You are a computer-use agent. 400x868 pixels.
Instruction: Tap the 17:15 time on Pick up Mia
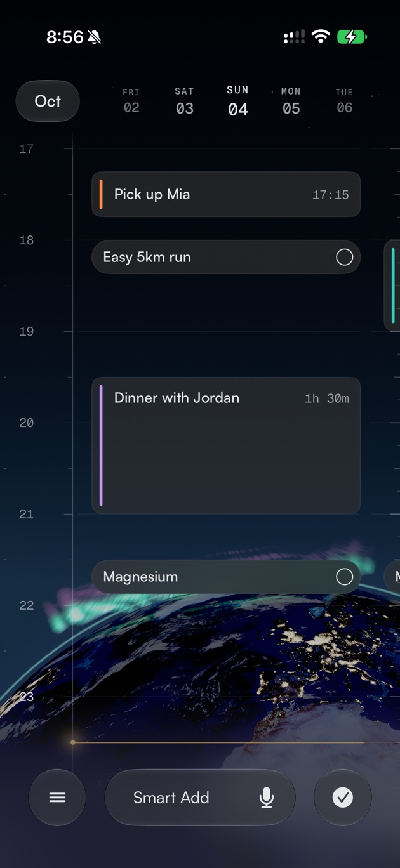click(330, 195)
